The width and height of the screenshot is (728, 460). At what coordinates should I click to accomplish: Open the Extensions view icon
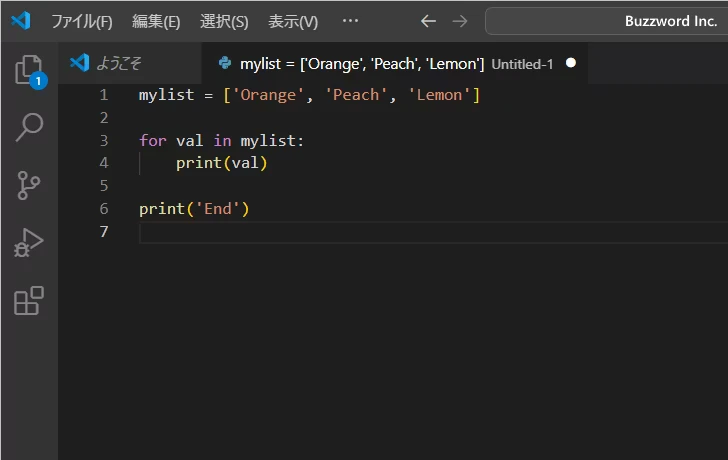point(29,300)
